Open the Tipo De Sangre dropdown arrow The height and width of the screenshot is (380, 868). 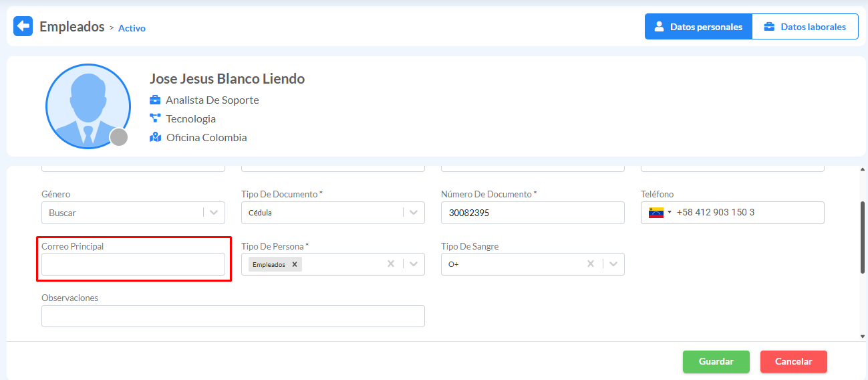tap(613, 264)
